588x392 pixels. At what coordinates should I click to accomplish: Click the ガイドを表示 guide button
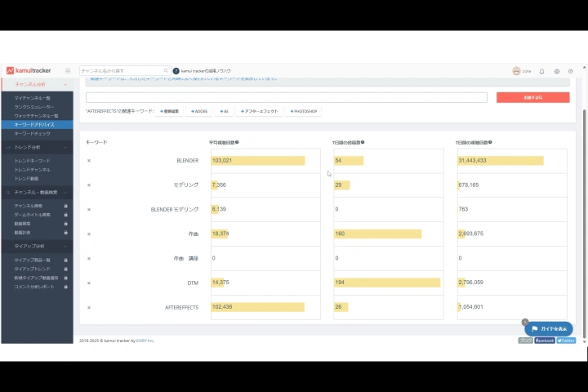click(x=549, y=328)
